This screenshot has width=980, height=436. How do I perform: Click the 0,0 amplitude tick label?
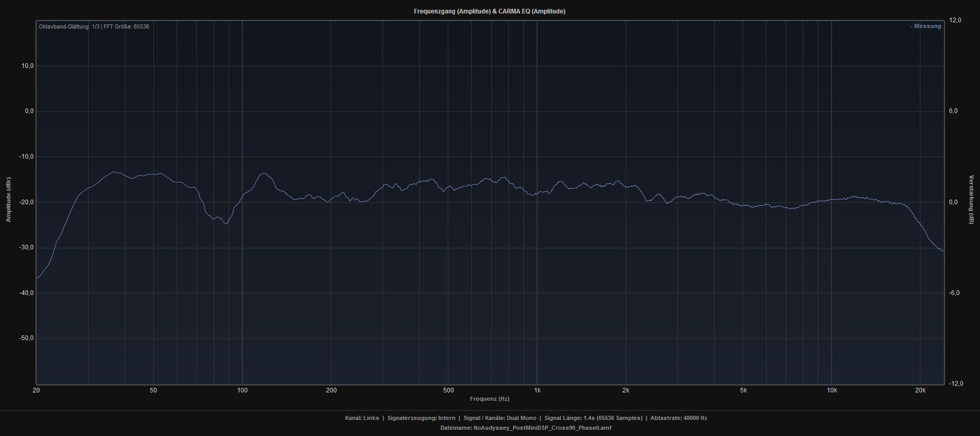tap(29, 111)
